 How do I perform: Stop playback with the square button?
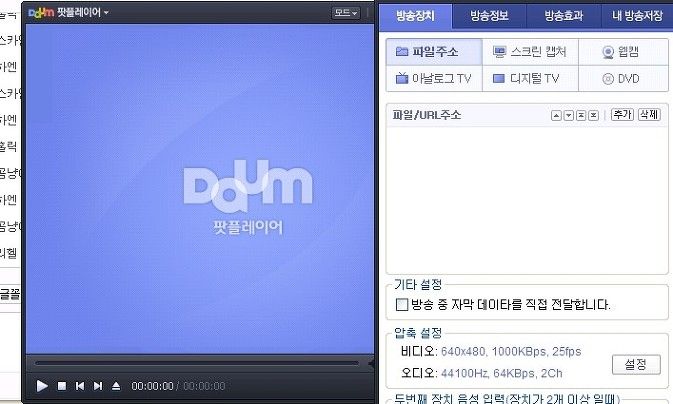pos(62,386)
